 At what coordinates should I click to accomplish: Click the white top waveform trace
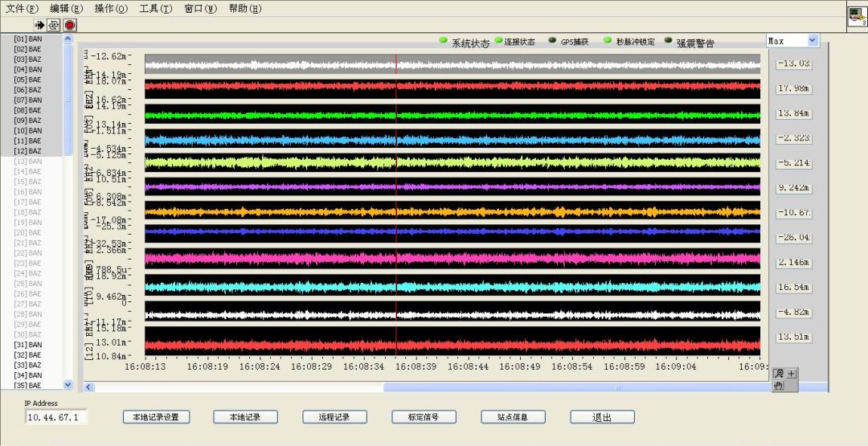click(x=452, y=65)
